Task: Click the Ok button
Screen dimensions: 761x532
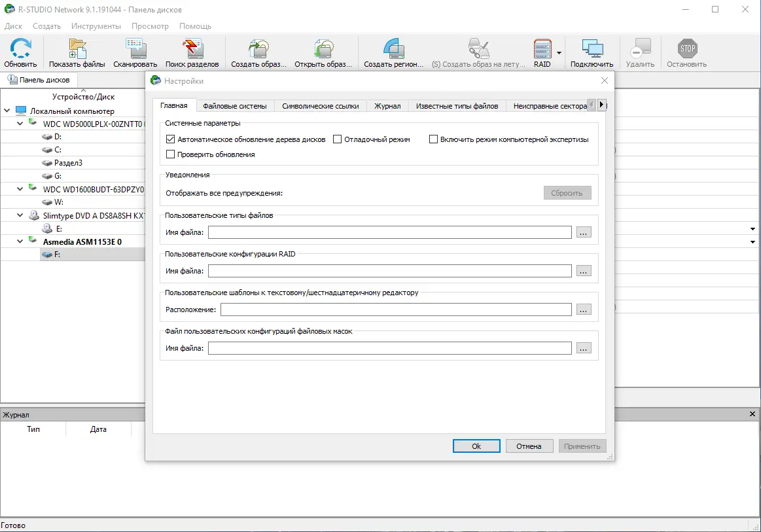Action: [x=476, y=446]
